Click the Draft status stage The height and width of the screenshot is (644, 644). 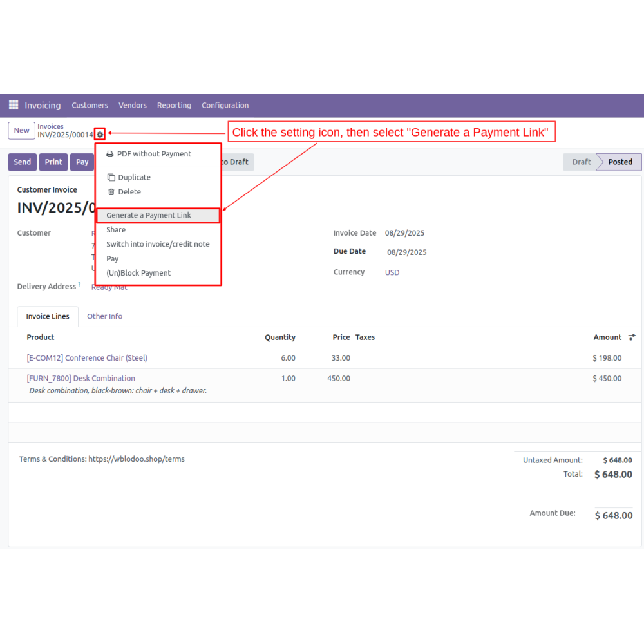(581, 162)
